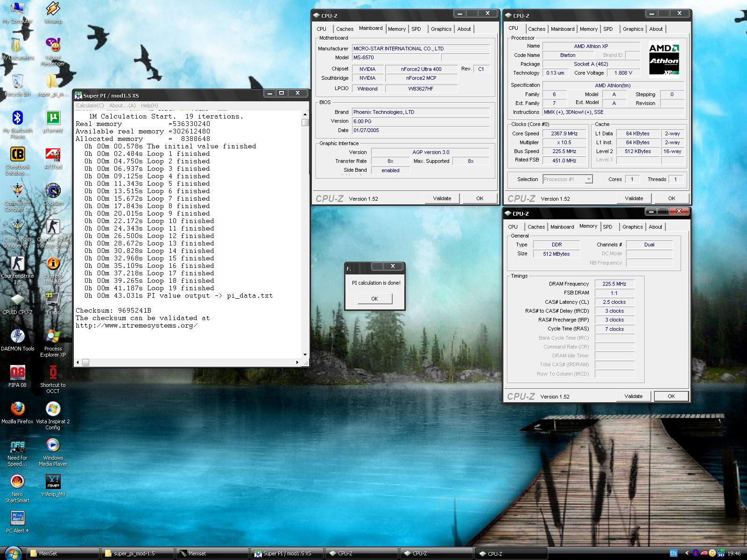The width and height of the screenshot is (747, 560).
Task: Open Counter-Strike 1.6 Non Steam icon
Action: (53, 234)
